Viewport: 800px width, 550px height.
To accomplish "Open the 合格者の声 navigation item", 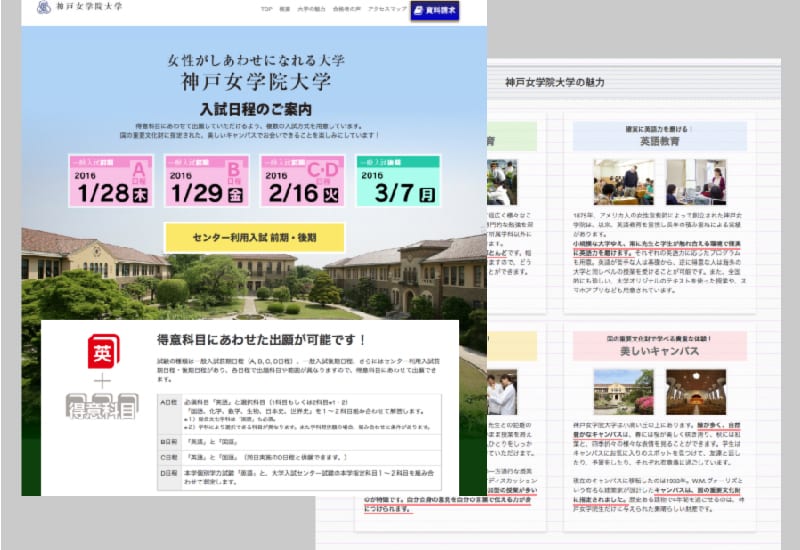I will (347, 9).
